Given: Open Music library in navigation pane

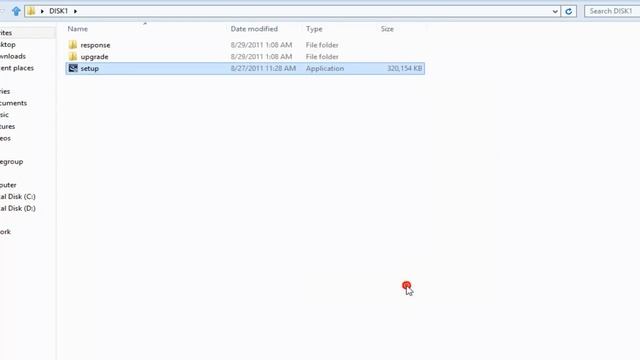Looking at the screenshot, I should click(x=4, y=115).
